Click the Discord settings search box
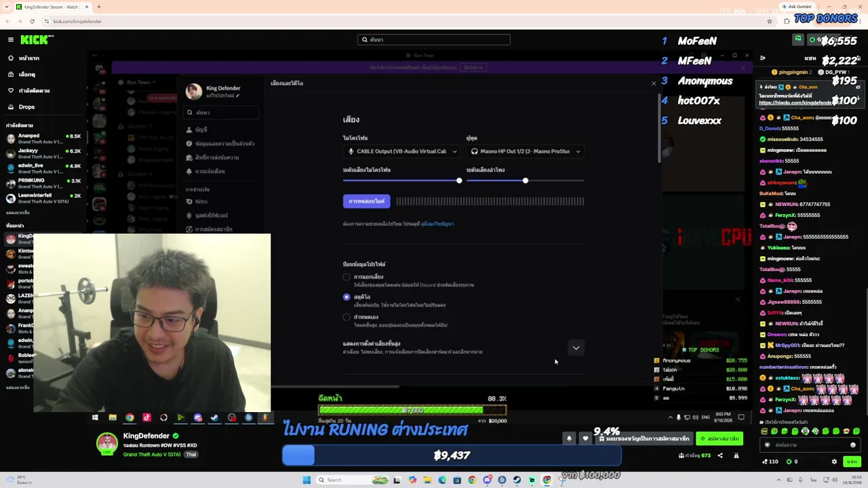This screenshot has height=488, width=868. [221, 113]
